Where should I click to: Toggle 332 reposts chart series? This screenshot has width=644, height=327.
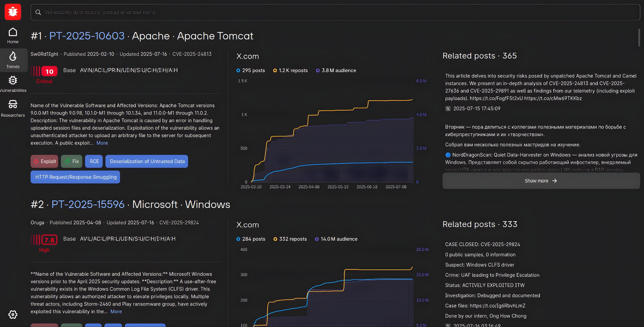coord(290,239)
